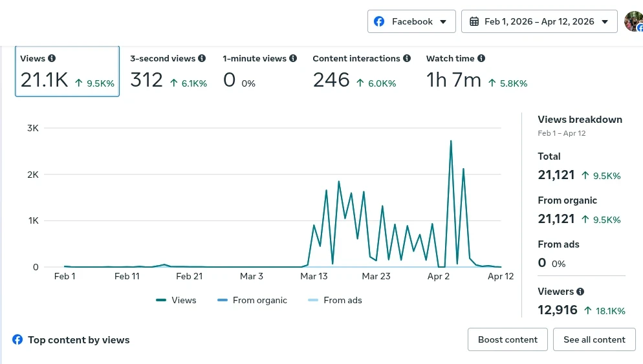643x364 pixels.
Task: Click the info icon next to Views
Action: pyautogui.click(x=52, y=58)
